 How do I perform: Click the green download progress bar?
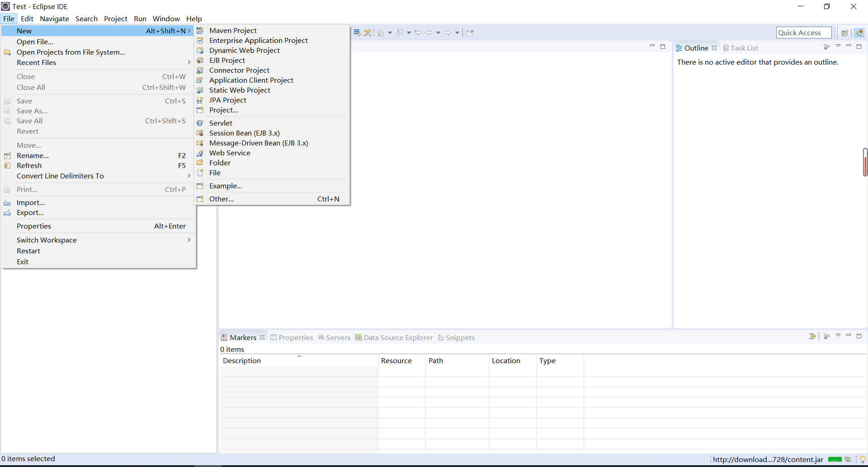tap(835, 459)
